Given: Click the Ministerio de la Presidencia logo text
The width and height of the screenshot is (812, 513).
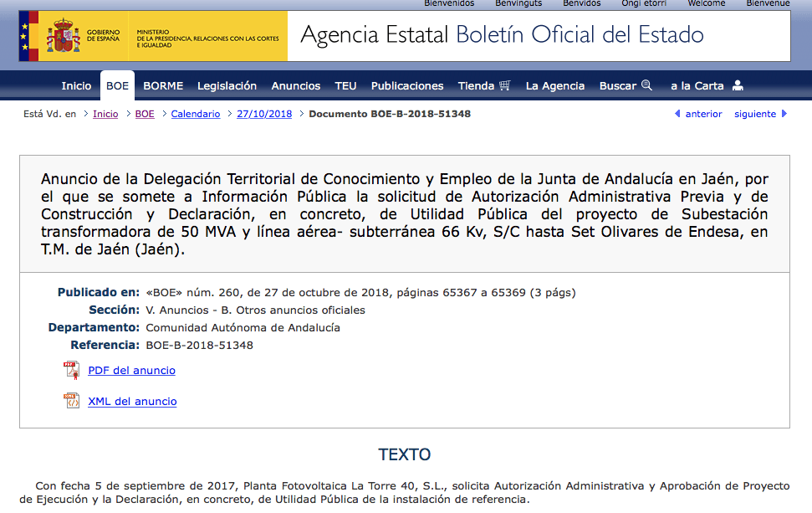Looking at the screenshot, I should [207, 38].
